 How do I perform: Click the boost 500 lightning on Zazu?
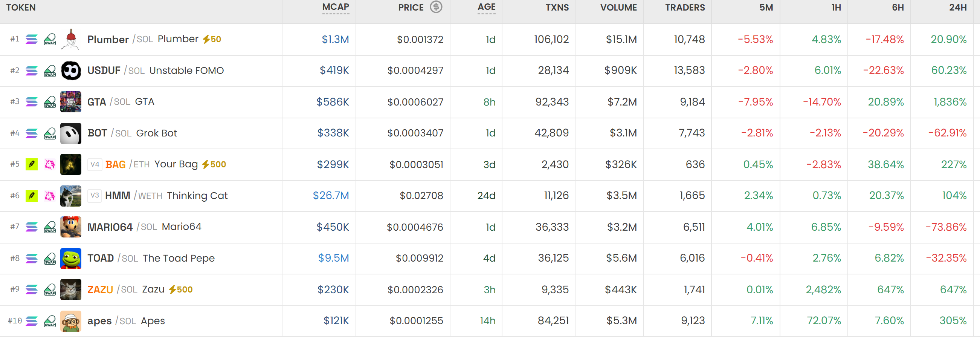pos(181,290)
